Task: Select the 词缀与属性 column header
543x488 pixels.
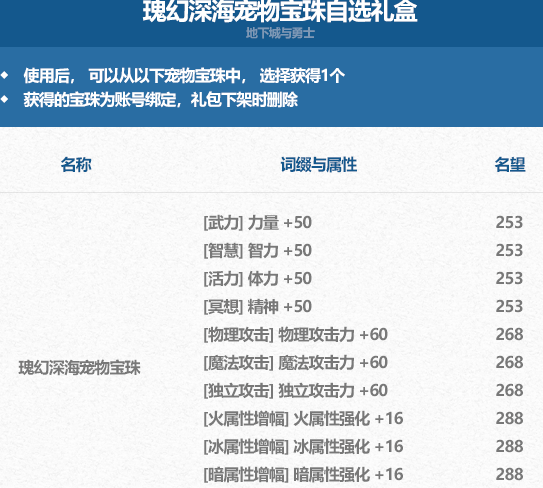Action: coord(319,165)
